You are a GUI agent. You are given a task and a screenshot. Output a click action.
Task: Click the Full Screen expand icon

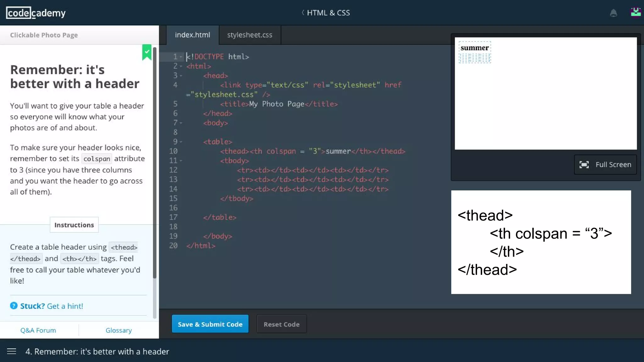584,165
